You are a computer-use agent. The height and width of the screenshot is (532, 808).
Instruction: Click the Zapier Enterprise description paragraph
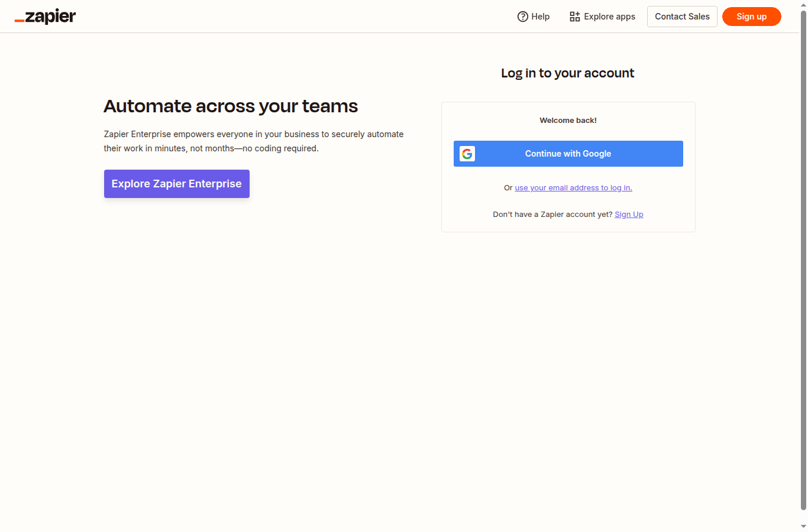[x=253, y=141]
